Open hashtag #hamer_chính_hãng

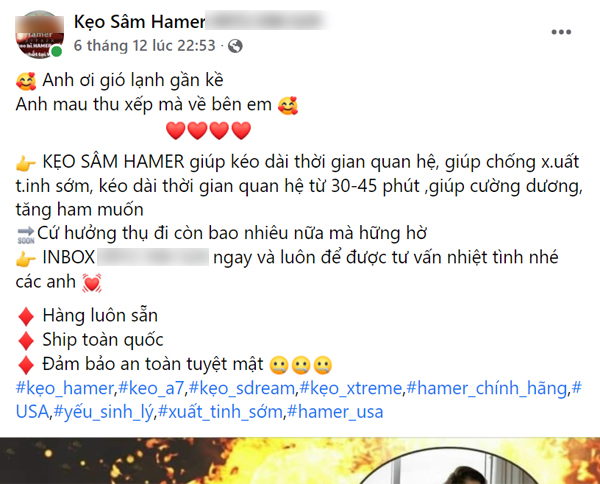tap(486, 388)
